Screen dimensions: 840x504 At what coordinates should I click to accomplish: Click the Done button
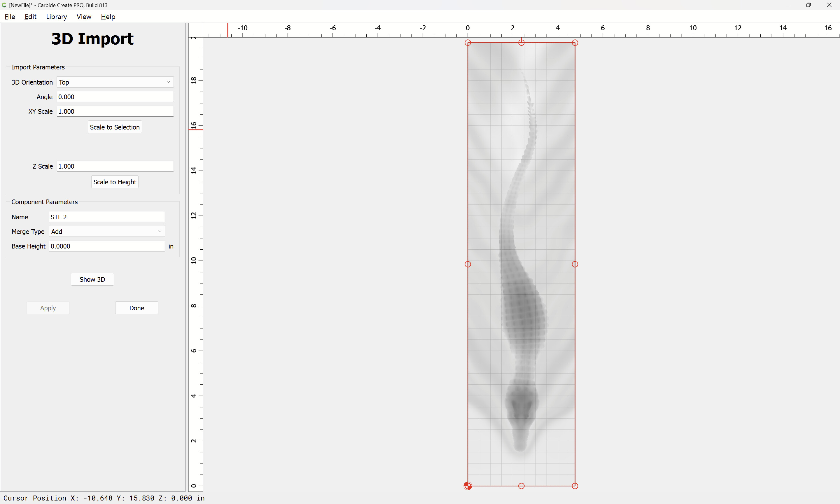137,308
